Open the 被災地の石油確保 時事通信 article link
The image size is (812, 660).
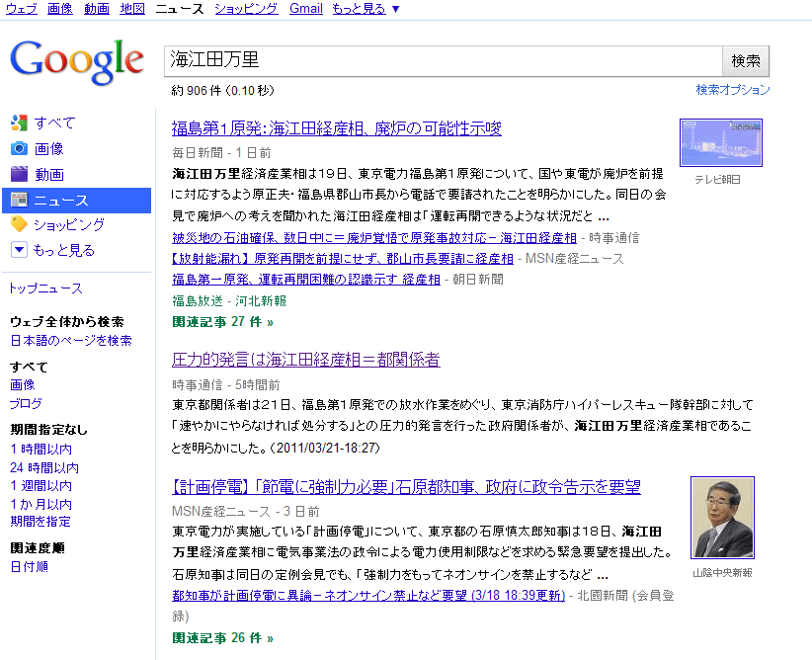pyautogui.click(x=374, y=238)
